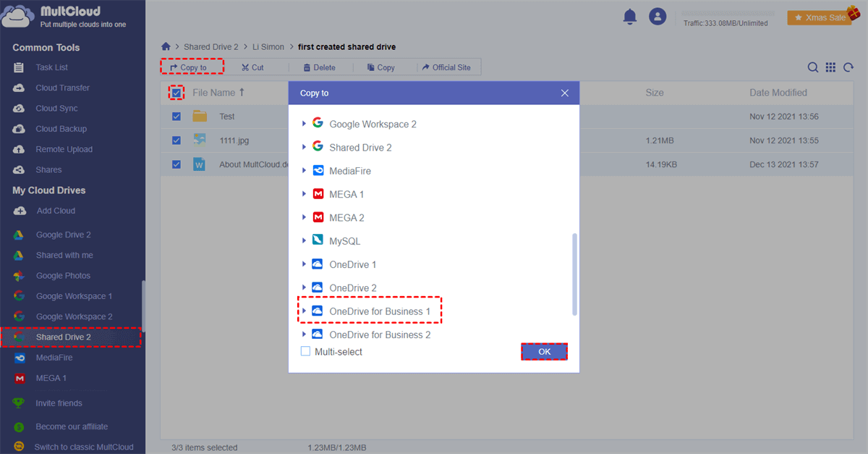Click the sidebar scrollbar
This screenshot has width=868, height=454.
tap(143, 306)
